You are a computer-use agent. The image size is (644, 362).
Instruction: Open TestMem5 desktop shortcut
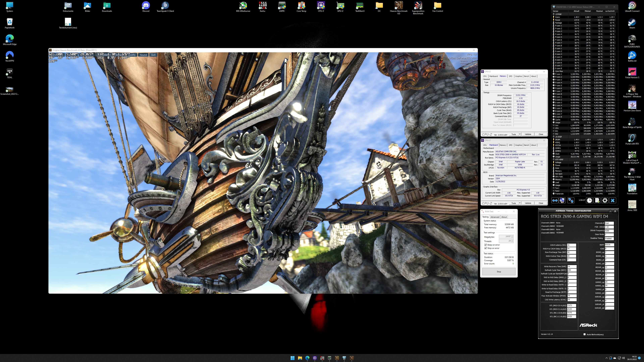[x=360, y=7]
